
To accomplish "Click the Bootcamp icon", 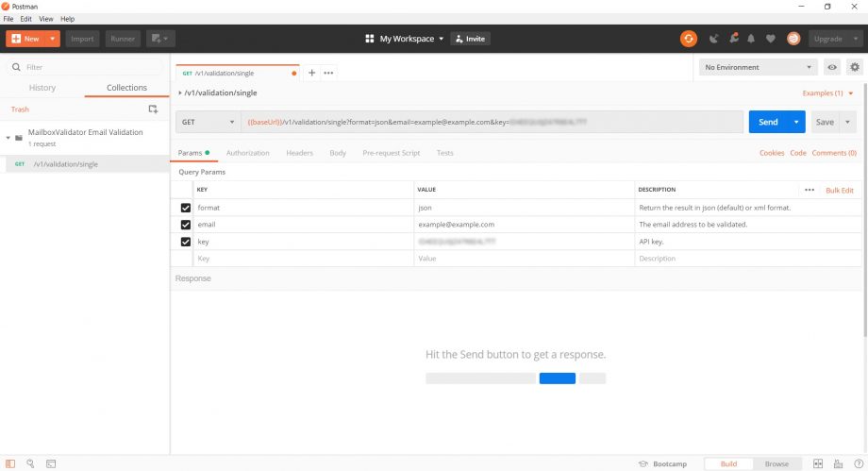I will 643,463.
